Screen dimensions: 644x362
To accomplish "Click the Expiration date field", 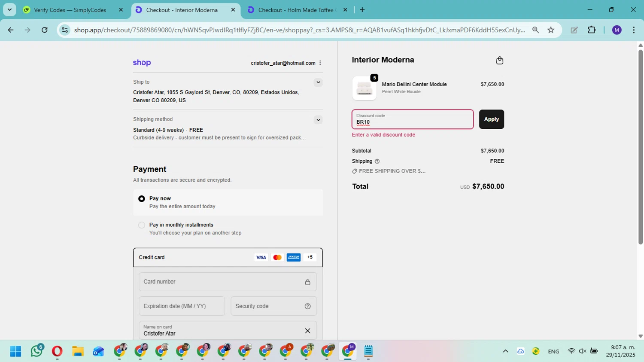I will [182, 306].
